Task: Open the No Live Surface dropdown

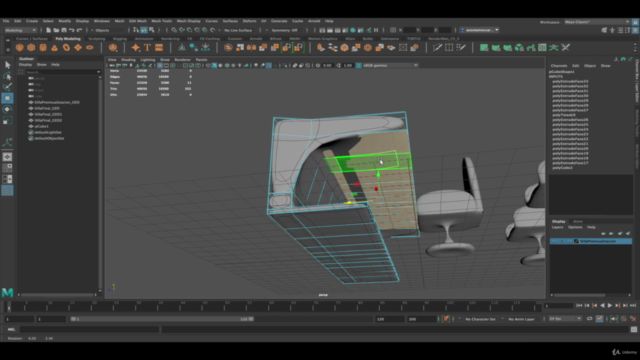Action: [x=238, y=30]
